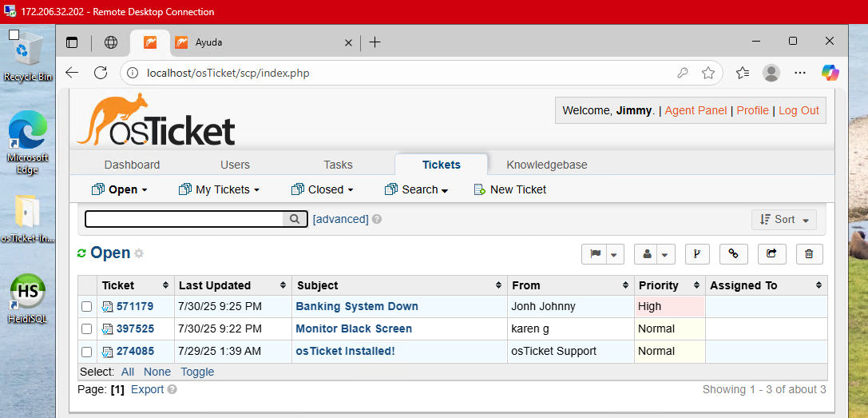Open a new browser tab with plus
868x418 pixels.
(375, 42)
